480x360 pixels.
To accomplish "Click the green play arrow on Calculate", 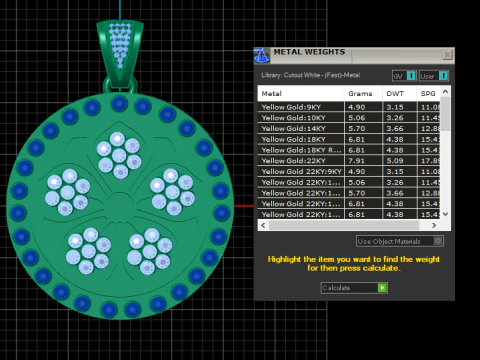I will click(x=382, y=288).
